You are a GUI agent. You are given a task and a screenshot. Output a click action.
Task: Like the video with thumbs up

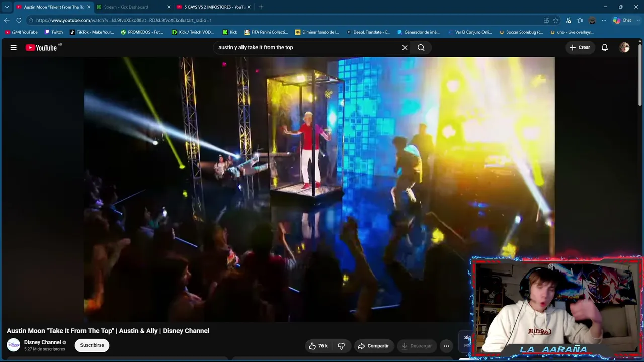coord(318,346)
